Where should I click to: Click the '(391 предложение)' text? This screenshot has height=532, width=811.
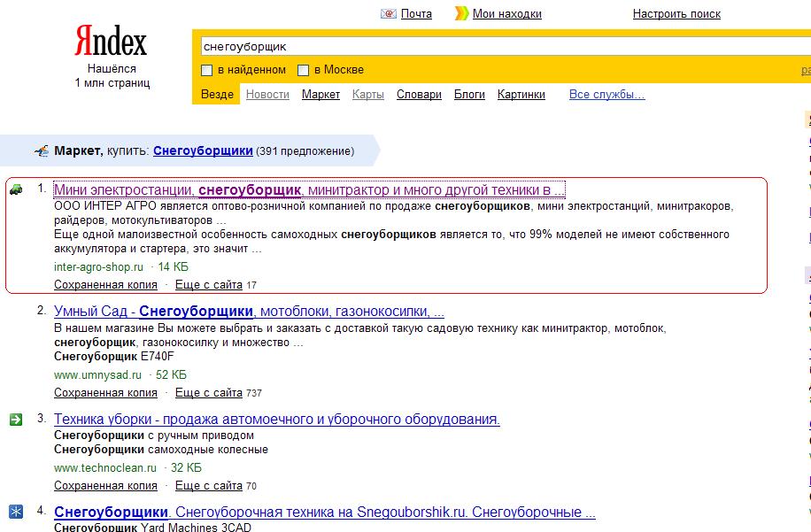coord(305,151)
